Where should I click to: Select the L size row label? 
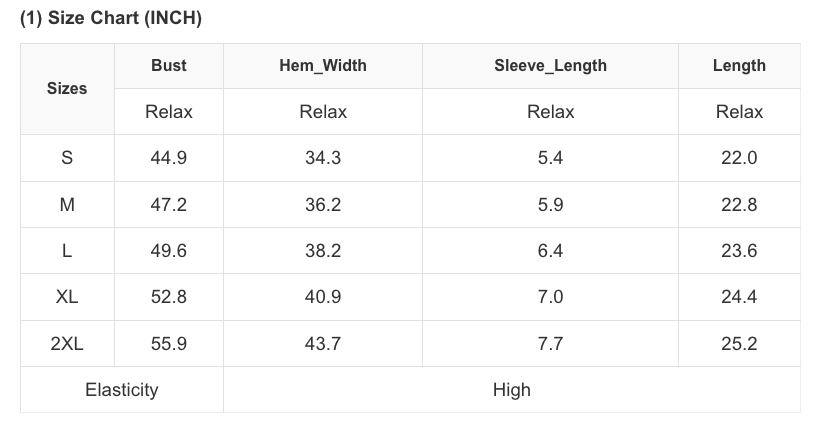pyautogui.click(x=67, y=250)
